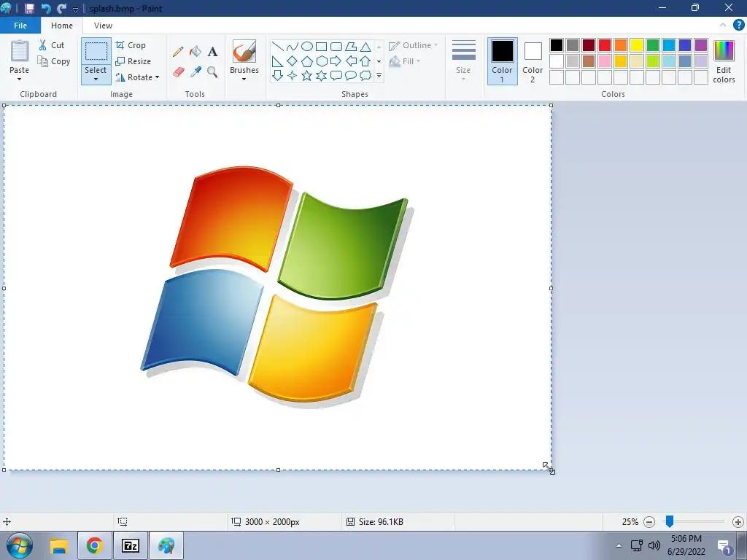The width and height of the screenshot is (747, 560).
Task: Select the Oval callout shape
Action: click(x=351, y=75)
